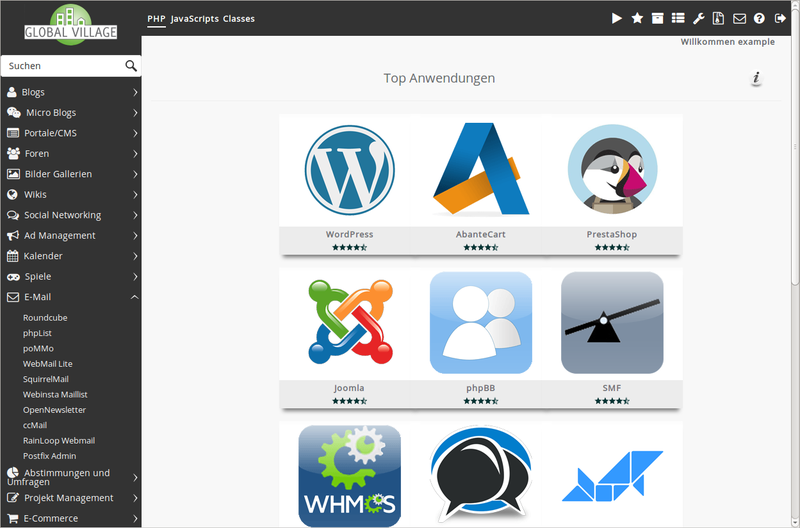Open the installations box icon in top bar
Screen dimensions: 800x528
658,18
